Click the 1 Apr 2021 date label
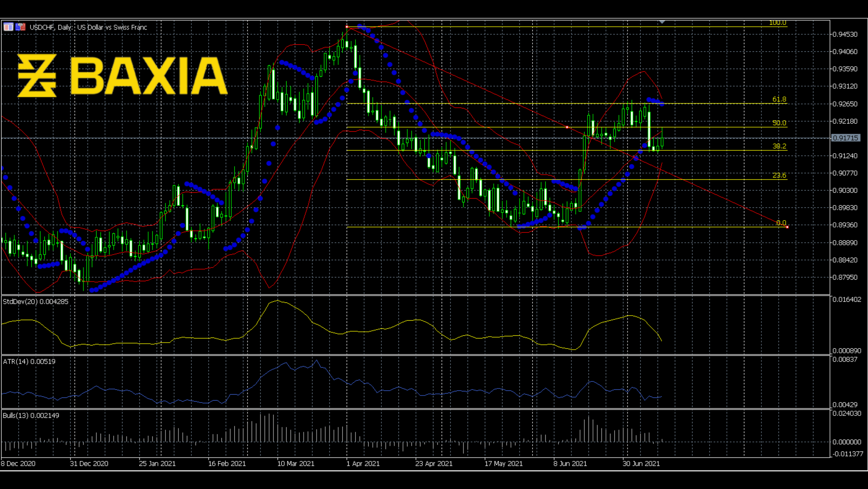 coord(363,464)
